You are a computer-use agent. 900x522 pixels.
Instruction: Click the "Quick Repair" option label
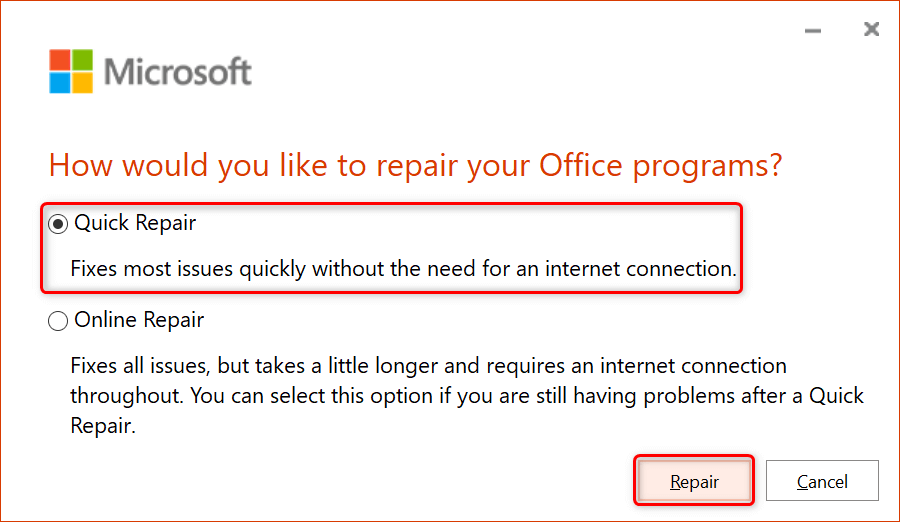(x=135, y=223)
